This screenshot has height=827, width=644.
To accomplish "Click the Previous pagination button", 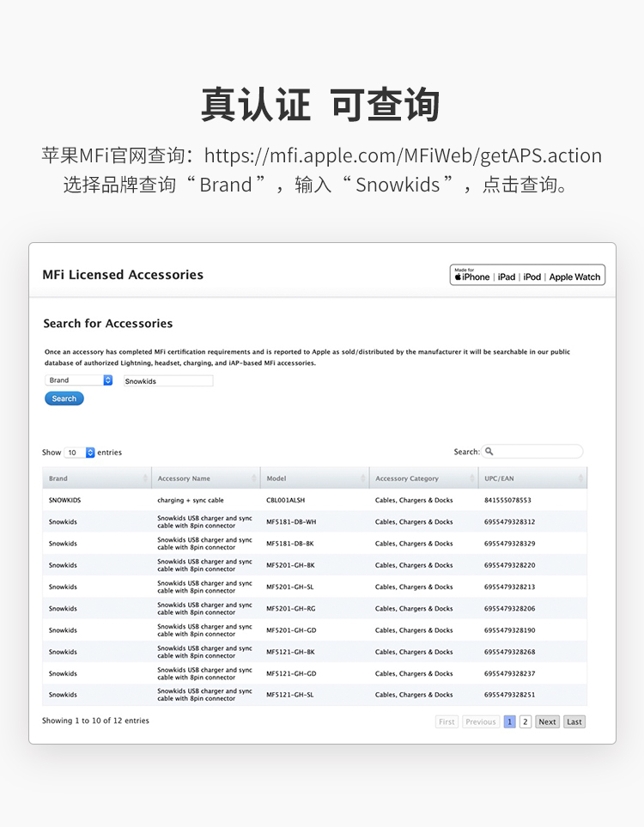I will coord(481,721).
